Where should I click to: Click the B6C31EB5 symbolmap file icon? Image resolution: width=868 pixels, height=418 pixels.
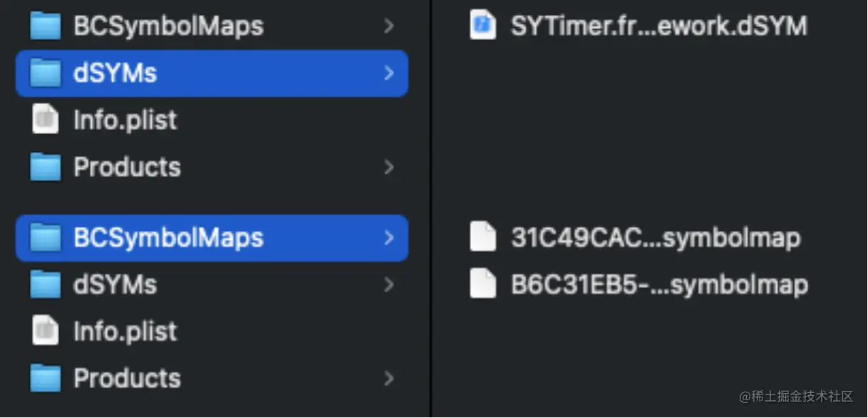pos(482,285)
